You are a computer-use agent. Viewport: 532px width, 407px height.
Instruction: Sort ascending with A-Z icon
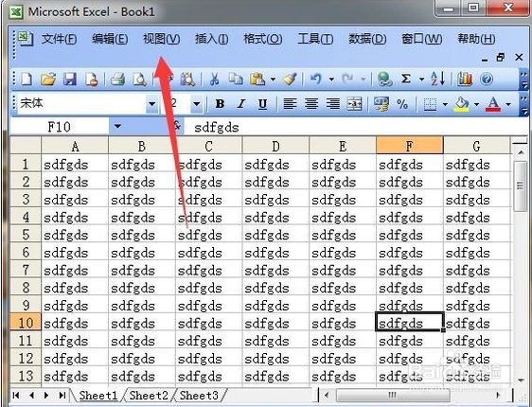(437, 80)
